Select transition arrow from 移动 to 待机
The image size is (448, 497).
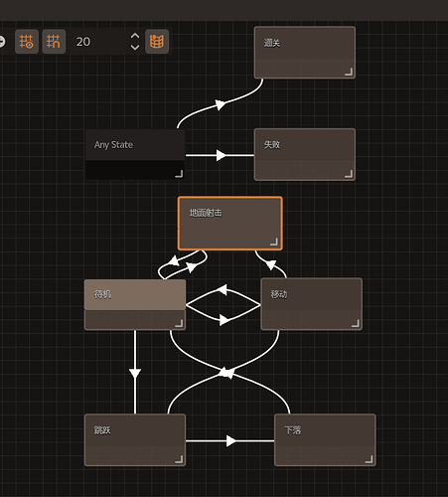coord(223,289)
